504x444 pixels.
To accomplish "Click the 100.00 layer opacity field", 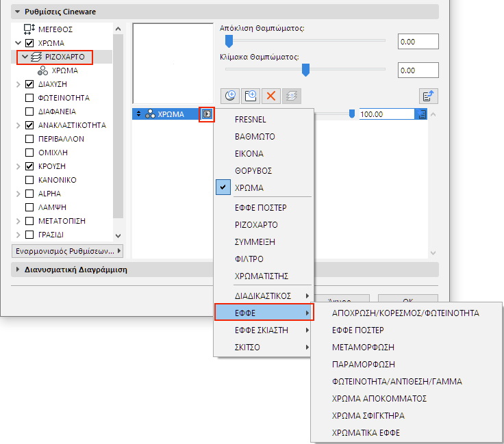I will pyautogui.click(x=387, y=114).
